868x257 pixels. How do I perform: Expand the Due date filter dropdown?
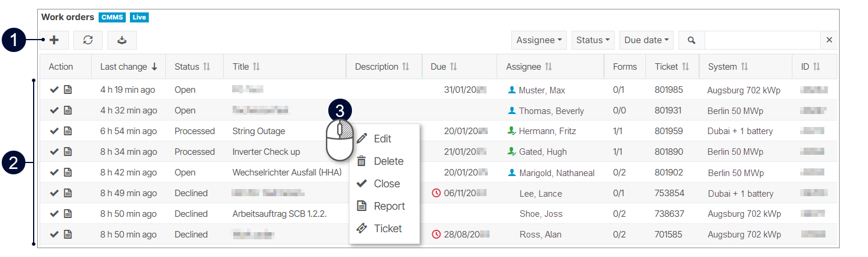click(646, 40)
